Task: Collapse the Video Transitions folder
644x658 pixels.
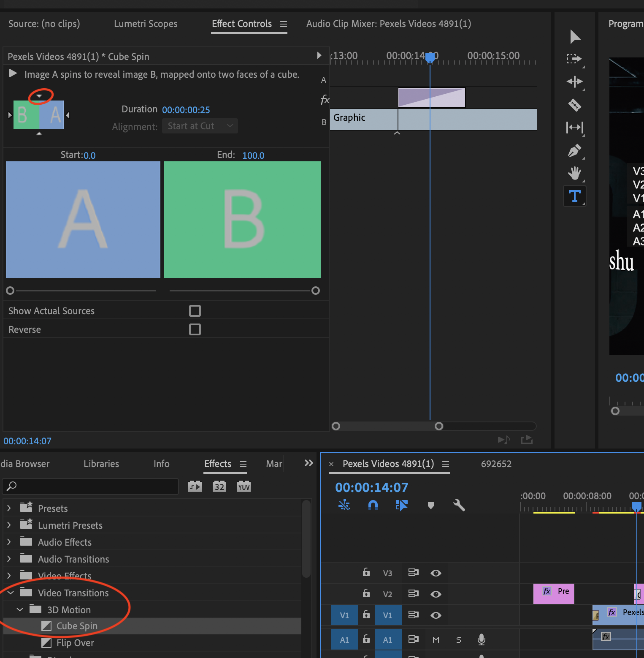Action: [x=11, y=593]
